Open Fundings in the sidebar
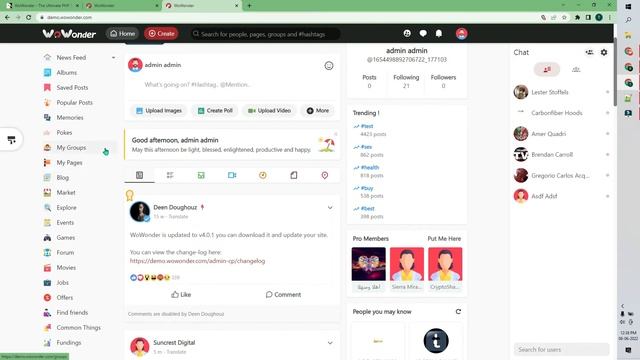The image size is (640, 360). 69,343
